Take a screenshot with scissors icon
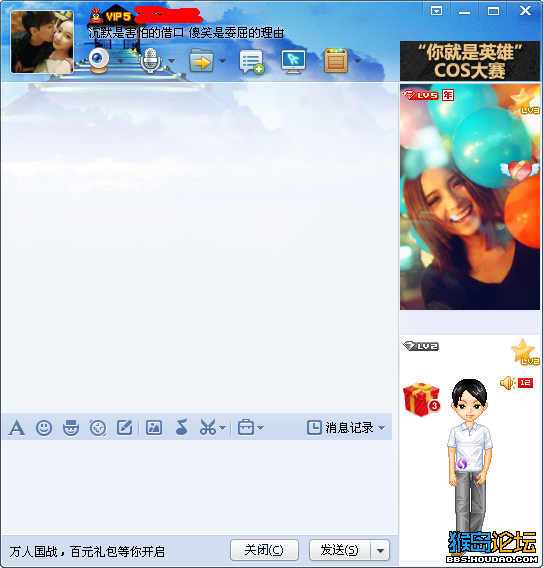The height and width of the screenshot is (568, 543). (208, 427)
